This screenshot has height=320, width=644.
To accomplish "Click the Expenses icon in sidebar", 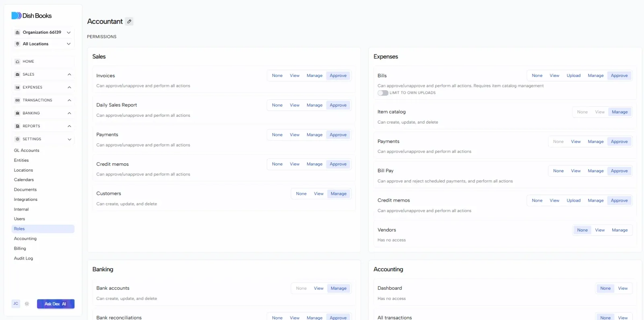I will click(x=17, y=87).
